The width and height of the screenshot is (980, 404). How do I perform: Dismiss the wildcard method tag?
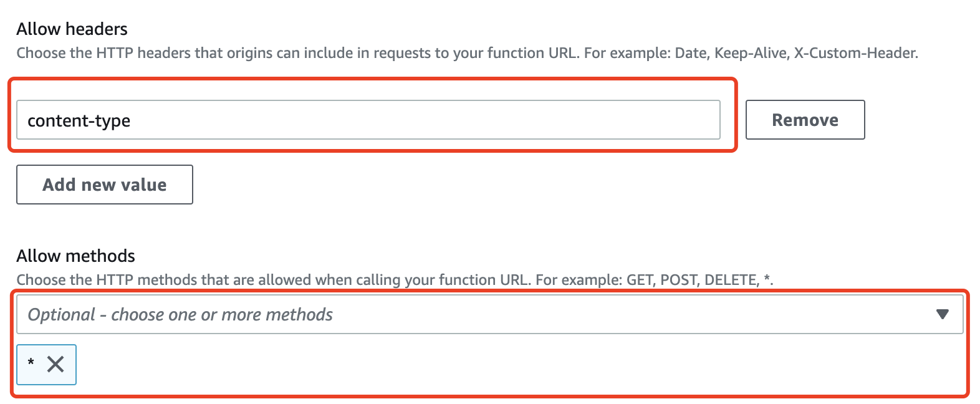coord(55,364)
